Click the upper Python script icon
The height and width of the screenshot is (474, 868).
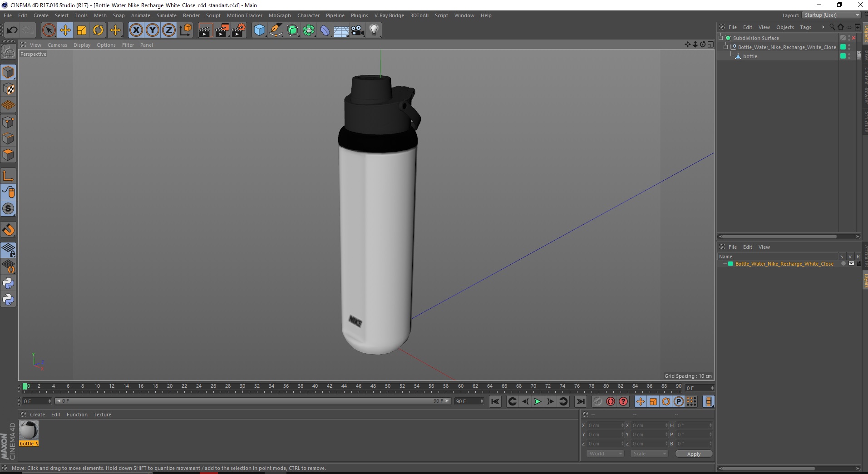[x=8, y=283]
